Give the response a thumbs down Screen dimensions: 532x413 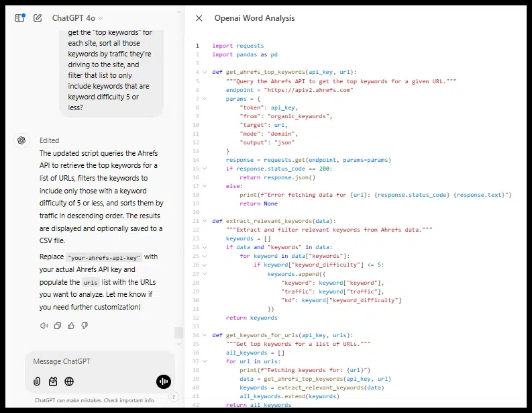(85, 326)
